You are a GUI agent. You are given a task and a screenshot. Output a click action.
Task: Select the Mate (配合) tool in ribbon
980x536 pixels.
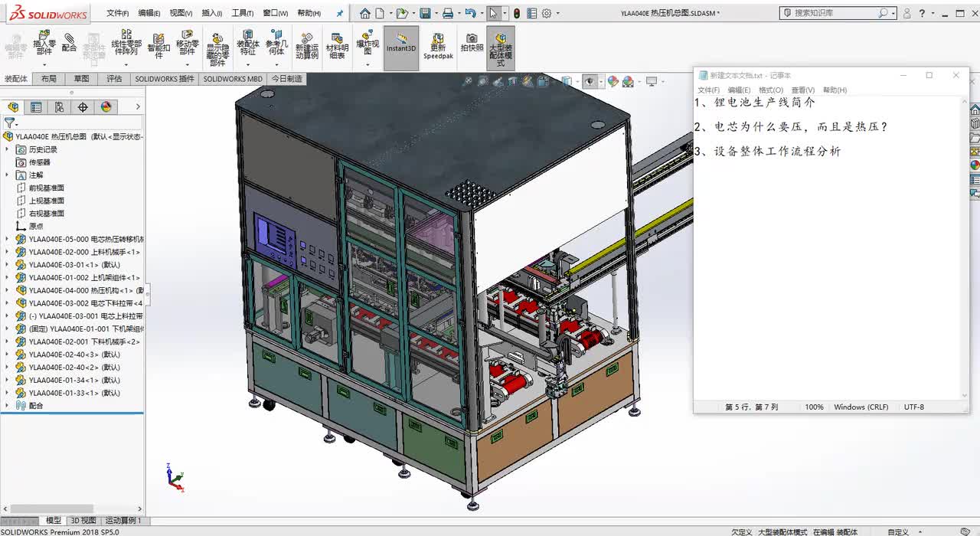coord(70,43)
